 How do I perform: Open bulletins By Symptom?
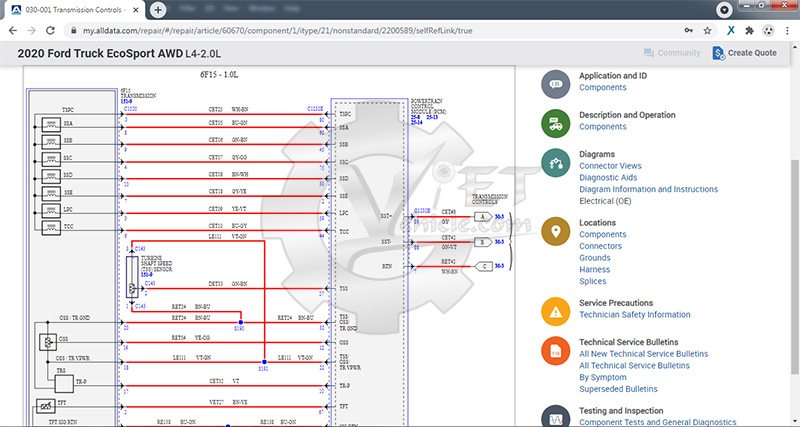point(603,377)
